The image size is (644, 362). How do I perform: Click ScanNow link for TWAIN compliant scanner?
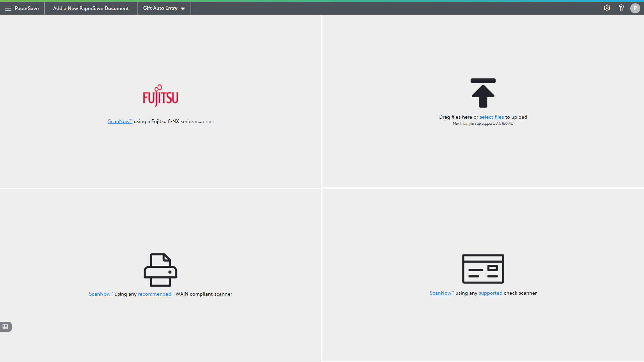[101, 294]
